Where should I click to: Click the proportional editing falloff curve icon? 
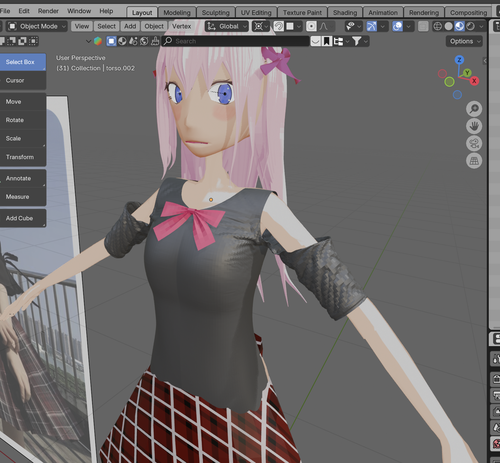(x=323, y=26)
